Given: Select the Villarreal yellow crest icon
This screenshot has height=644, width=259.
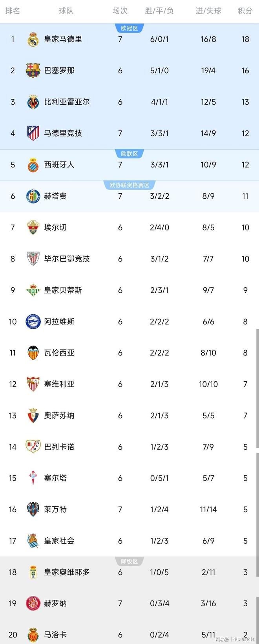Looking at the screenshot, I should pyautogui.click(x=33, y=102).
